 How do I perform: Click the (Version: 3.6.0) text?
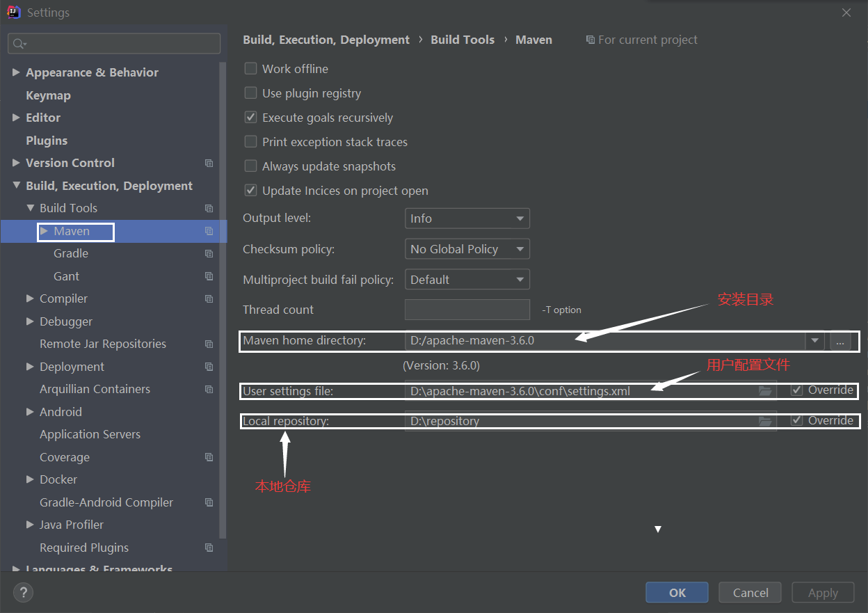441,365
